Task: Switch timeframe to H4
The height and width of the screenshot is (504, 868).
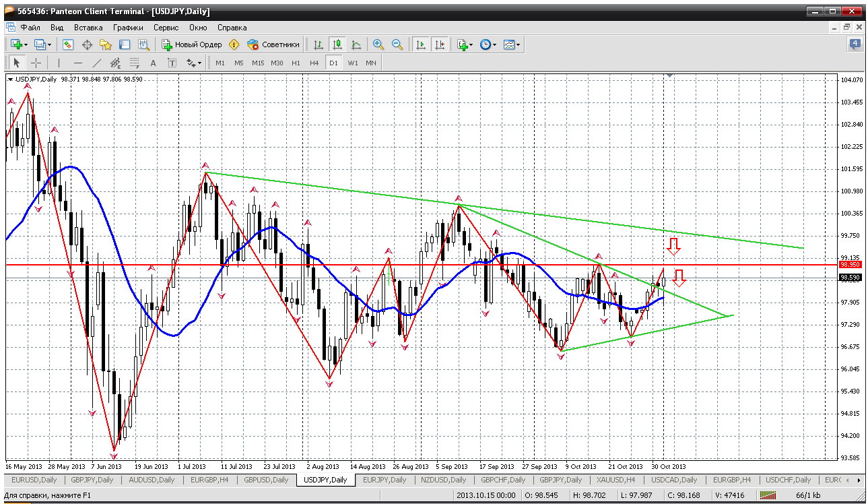Action: [314, 63]
